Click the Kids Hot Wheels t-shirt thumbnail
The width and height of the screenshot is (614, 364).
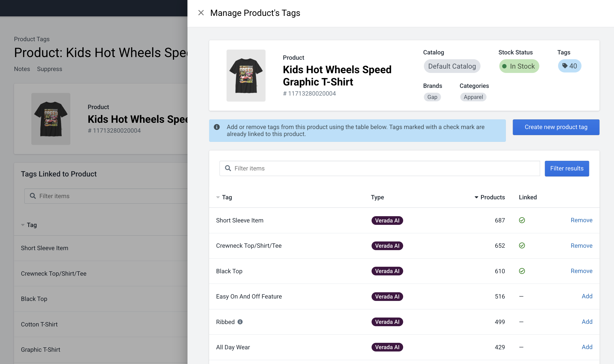click(x=246, y=76)
